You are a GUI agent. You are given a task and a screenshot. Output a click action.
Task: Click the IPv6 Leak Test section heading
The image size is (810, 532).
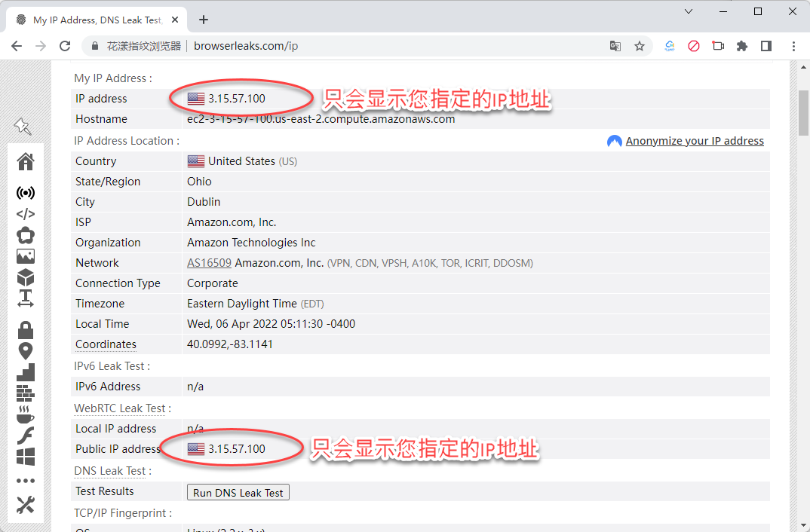[x=112, y=366]
